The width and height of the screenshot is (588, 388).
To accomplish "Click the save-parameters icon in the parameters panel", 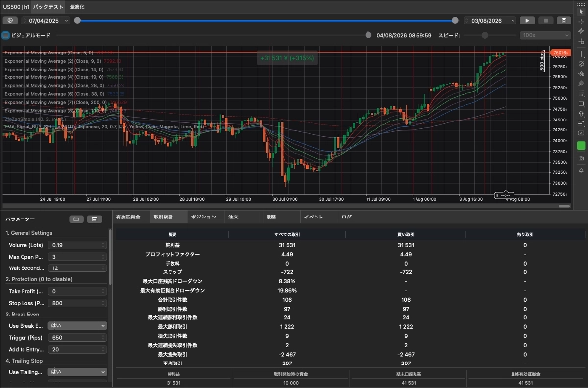I will pyautogui.click(x=94, y=218).
